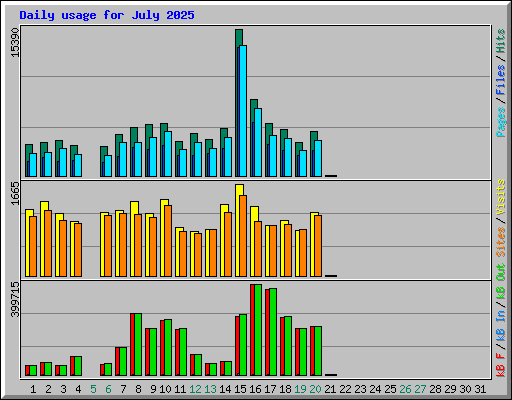Screen dimensions: 512x400
Task: Click the cyan Pages bar for day 10
Action: pyautogui.click(x=168, y=154)
